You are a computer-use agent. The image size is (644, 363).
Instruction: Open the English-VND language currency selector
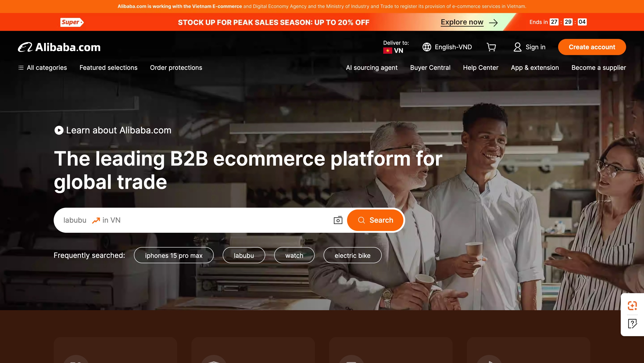click(x=447, y=47)
